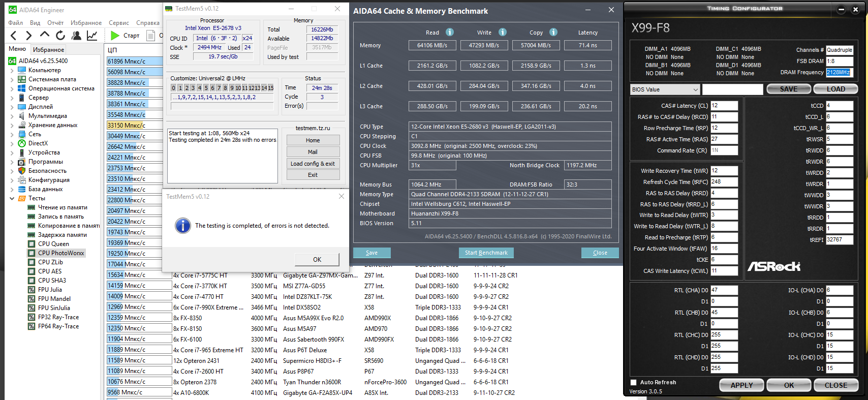Click Save in Cache & Memory Benchmark
Viewport: 868px width, 400px height.
[372, 253]
